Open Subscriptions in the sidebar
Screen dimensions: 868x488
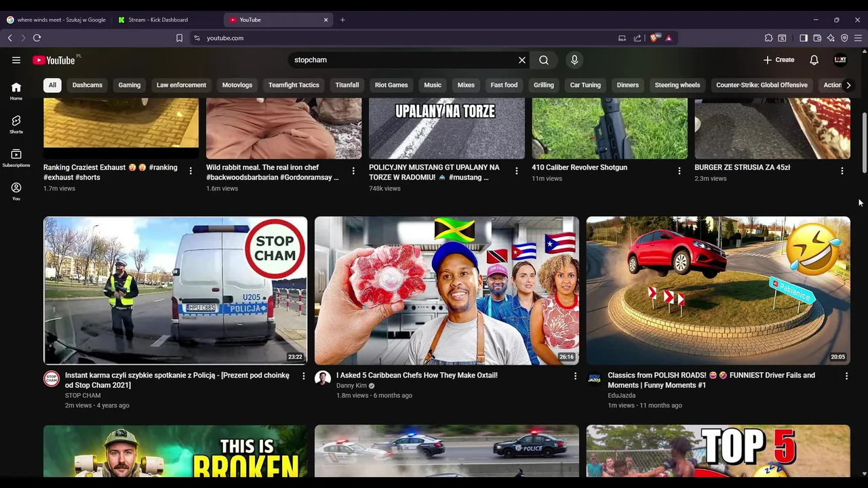tap(16, 158)
